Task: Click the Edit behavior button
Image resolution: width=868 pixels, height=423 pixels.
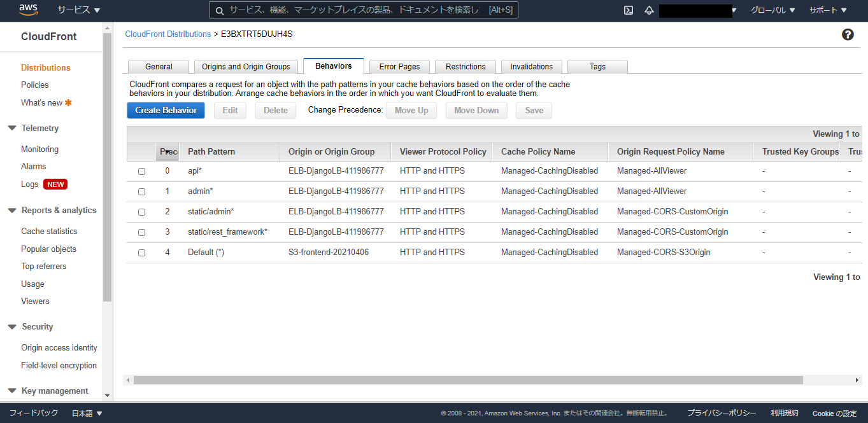Action: (x=231, y=110)
